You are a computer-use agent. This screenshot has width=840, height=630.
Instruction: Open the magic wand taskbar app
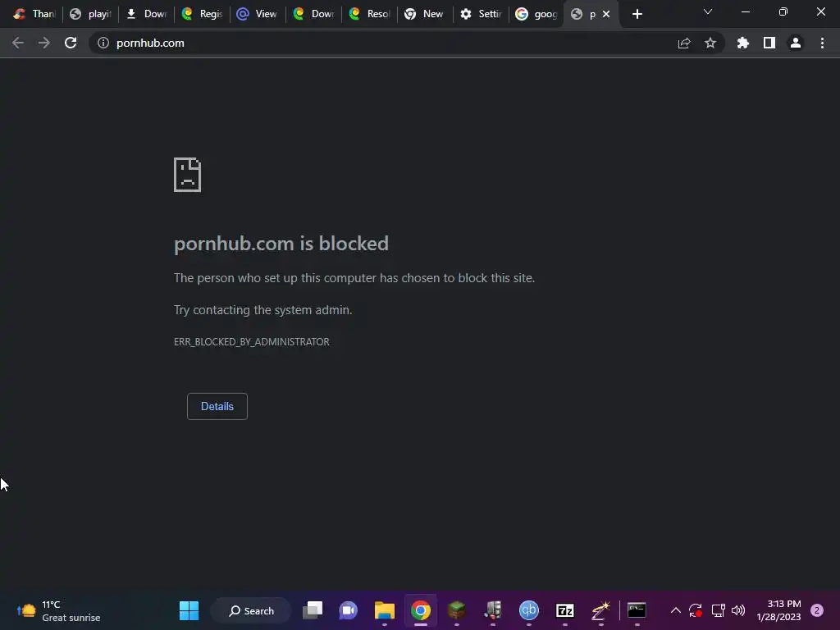click(x=600, y=610)
